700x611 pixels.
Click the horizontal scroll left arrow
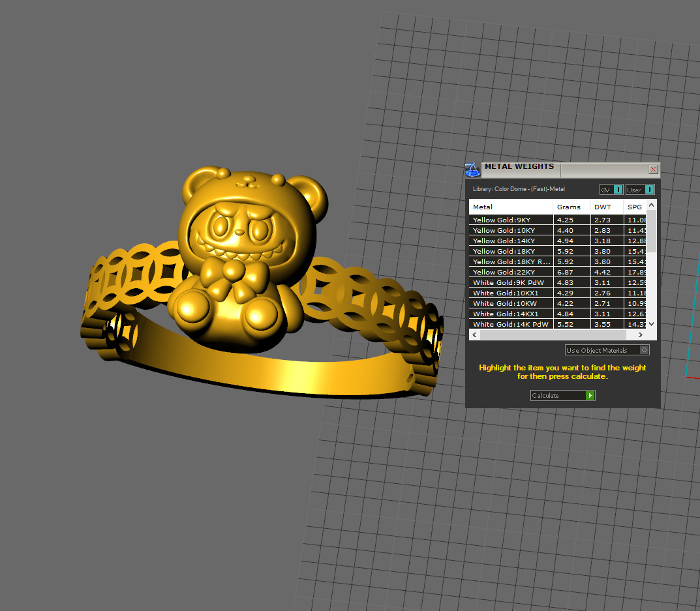(474, 335)
